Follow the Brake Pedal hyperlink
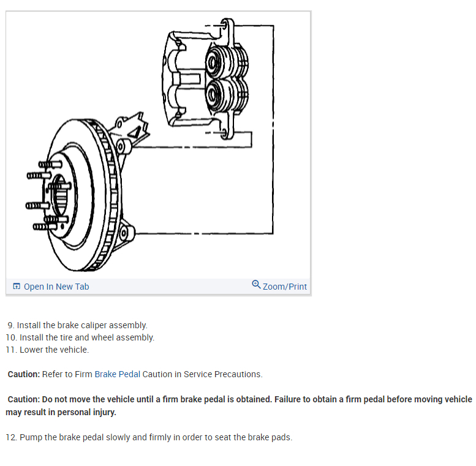The height and width of the screenshot is (466, 476). [118, 374]
